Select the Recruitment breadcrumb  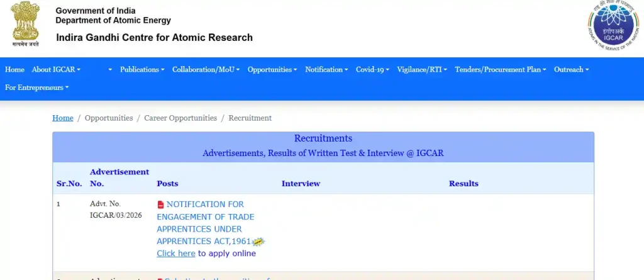pos(250,118)
